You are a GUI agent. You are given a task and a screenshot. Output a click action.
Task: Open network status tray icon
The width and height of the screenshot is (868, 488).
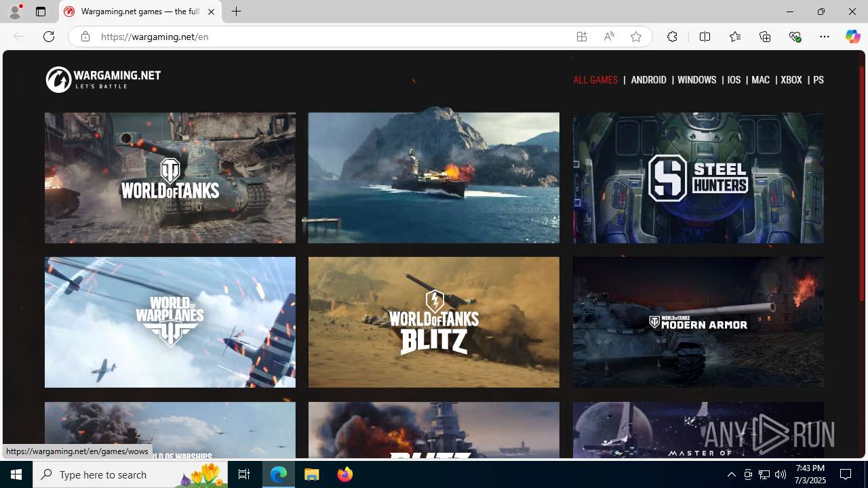click(764, 474)
